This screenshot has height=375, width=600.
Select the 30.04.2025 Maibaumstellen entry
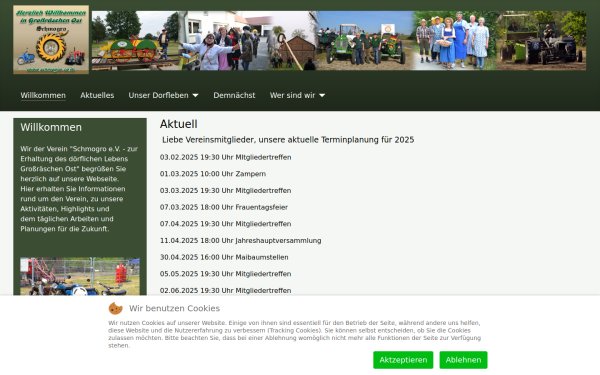pos(224,257)
